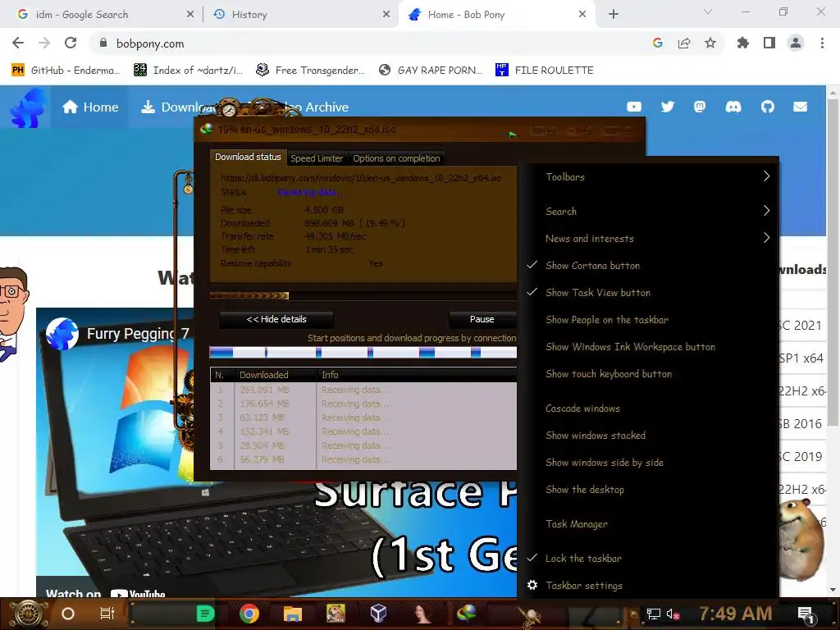Viewport: 840px width, 630px height.
Task: Switch to the Speed Limiter tab in IDM
Action: pyautogui.click(x=317, y=158)
